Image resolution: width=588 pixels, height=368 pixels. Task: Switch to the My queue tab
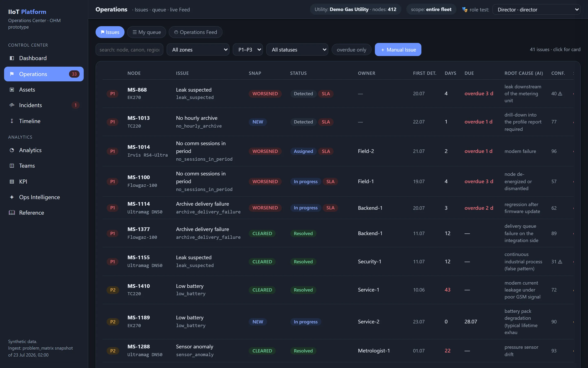click(x=147, y=32)
